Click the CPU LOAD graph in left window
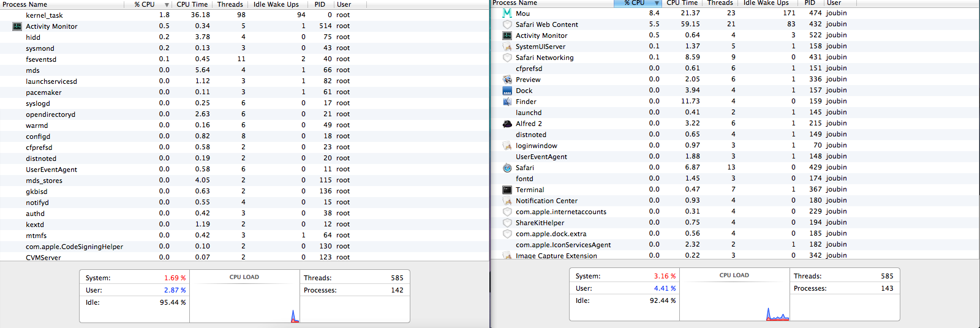This screenshot has width=980, height=328. (x=244, y=296)
